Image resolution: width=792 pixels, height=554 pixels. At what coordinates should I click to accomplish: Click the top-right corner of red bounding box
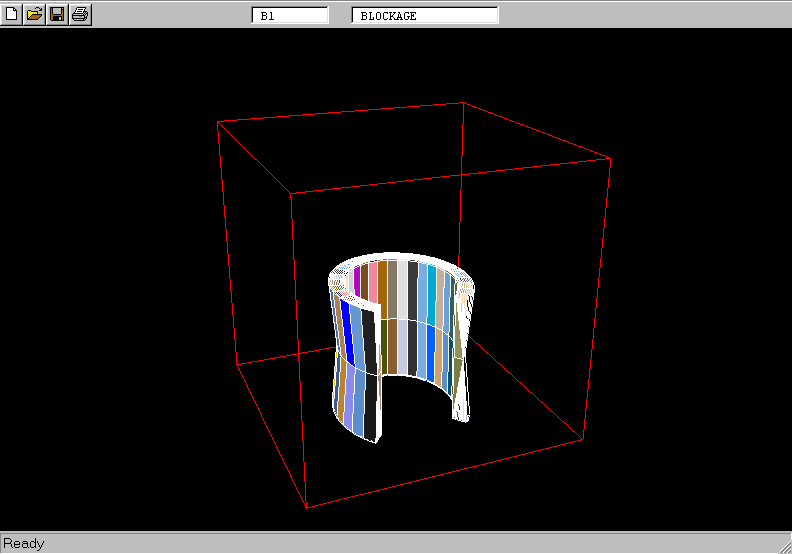tap(611, 157)
